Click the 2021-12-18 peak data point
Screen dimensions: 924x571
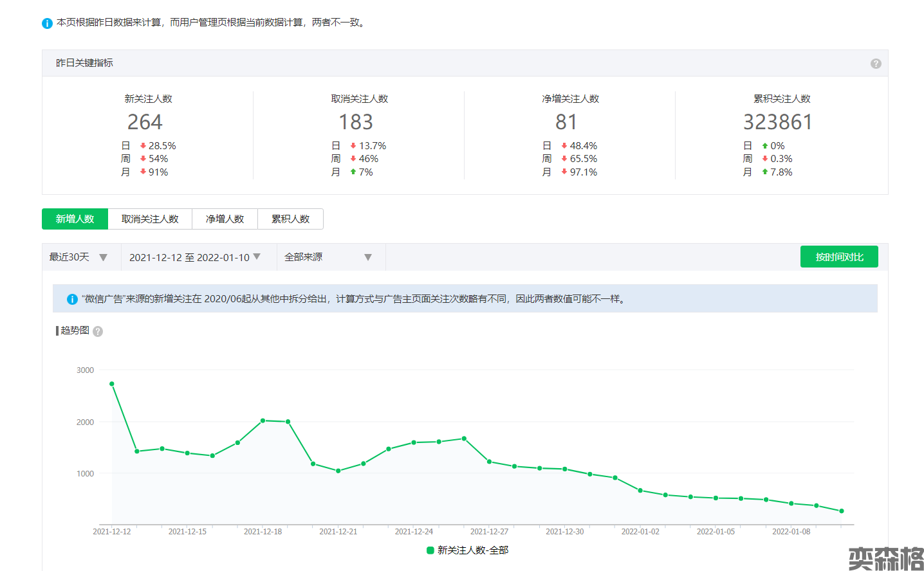[x=263, y=421]
